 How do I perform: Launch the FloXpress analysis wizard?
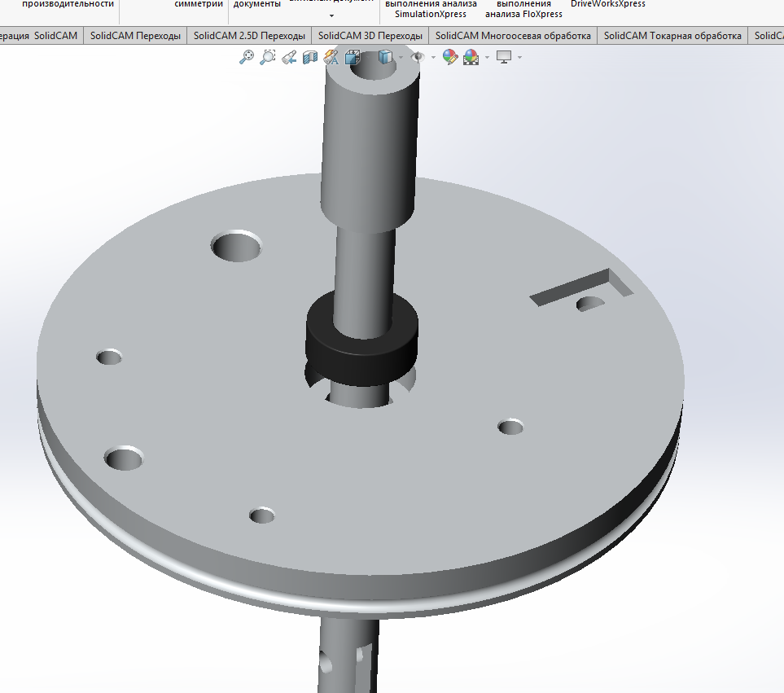tap(523, 9)
